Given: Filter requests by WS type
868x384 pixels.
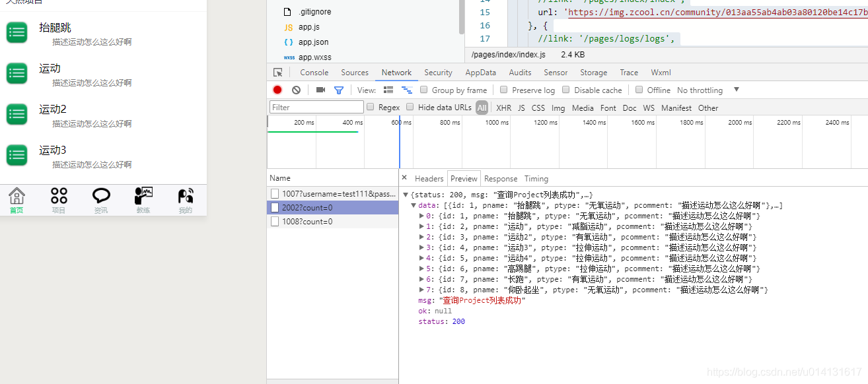Looking at the screenshot, I should click(x=649, y=108).
